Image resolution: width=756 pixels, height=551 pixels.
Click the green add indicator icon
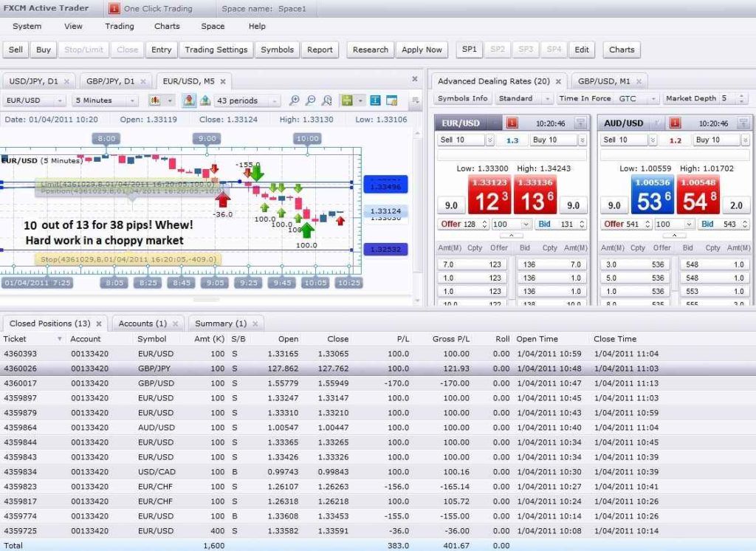point(347,100)
